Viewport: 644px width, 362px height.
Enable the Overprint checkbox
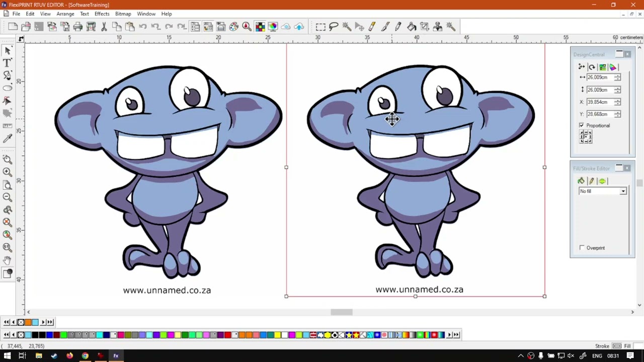click(x=582, y=248)
